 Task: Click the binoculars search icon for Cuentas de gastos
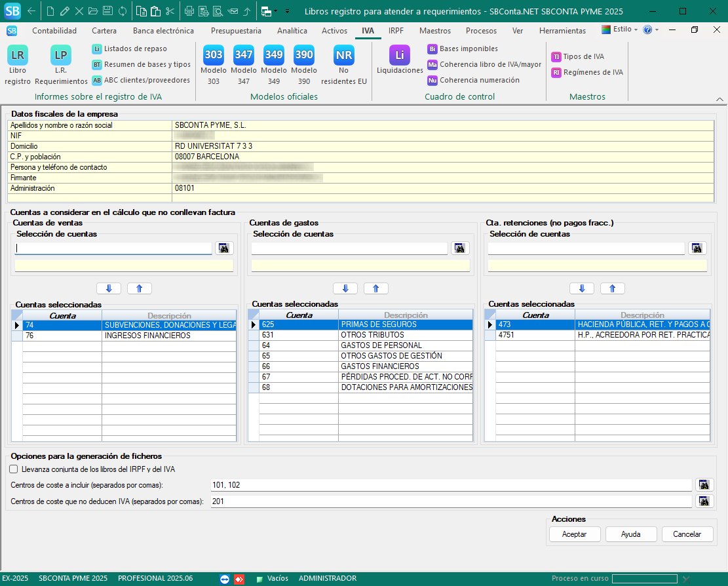tap(459, 248)
